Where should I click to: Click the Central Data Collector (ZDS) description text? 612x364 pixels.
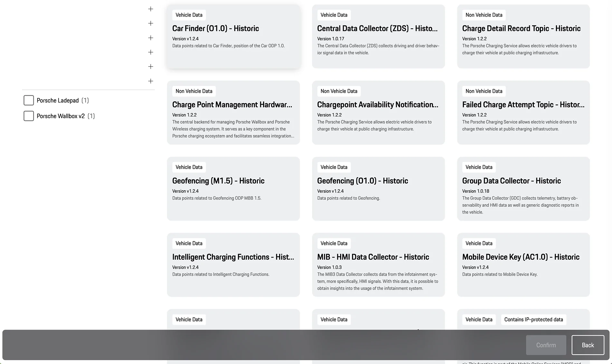pos(378,49)
